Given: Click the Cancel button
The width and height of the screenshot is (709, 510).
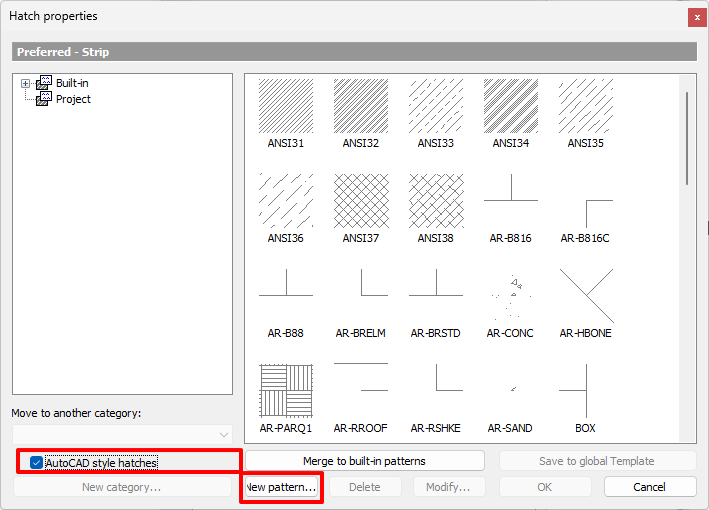Looking at the screenshot, I should (x=650, y=487).
